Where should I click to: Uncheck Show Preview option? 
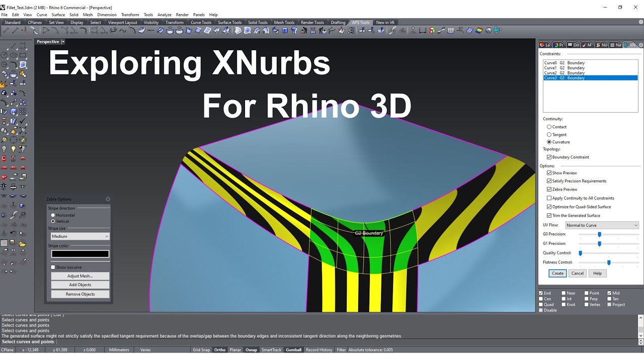tap(549, 172)
